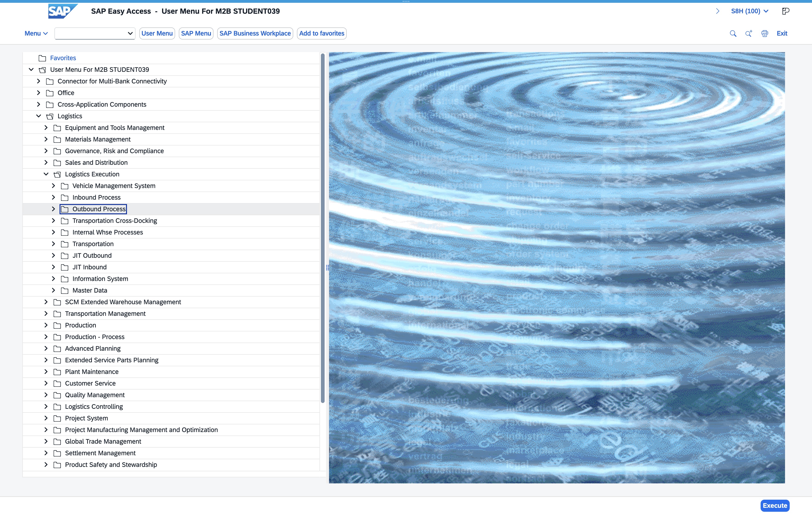Click the search-again magnifier with plus icon

click(749, 33)
